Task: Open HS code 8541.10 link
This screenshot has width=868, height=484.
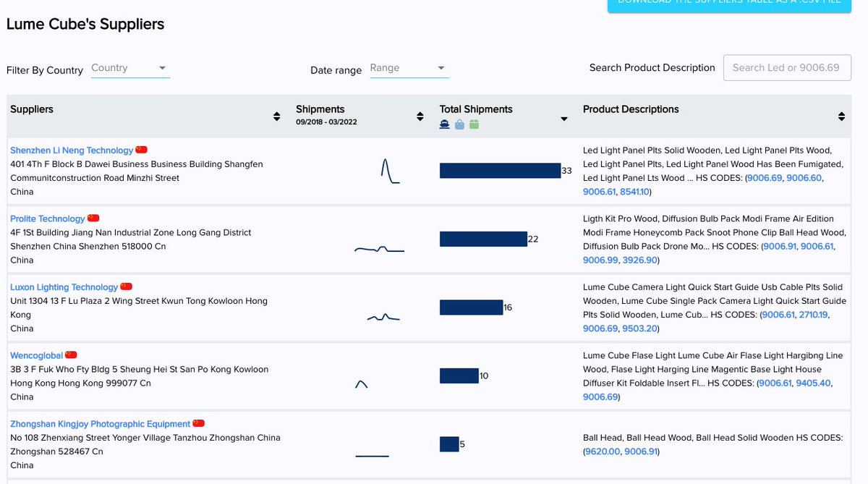Action: 634,192
